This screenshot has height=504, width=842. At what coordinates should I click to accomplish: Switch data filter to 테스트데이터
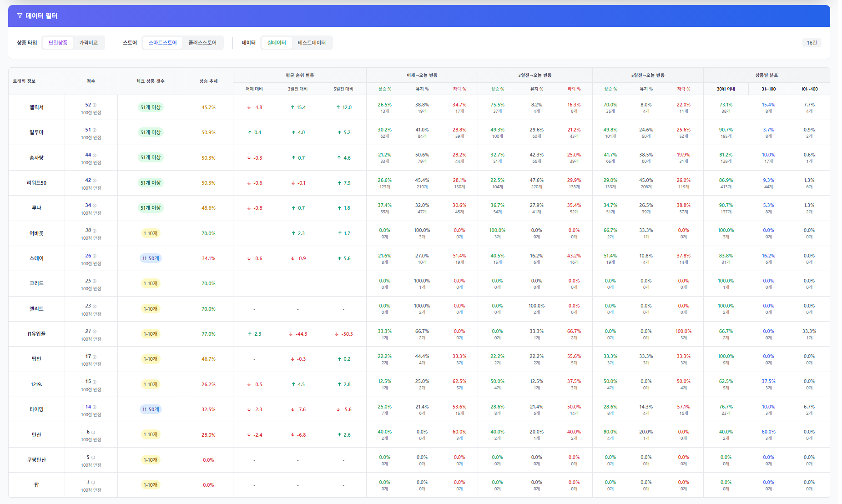[x=312, y=43]
